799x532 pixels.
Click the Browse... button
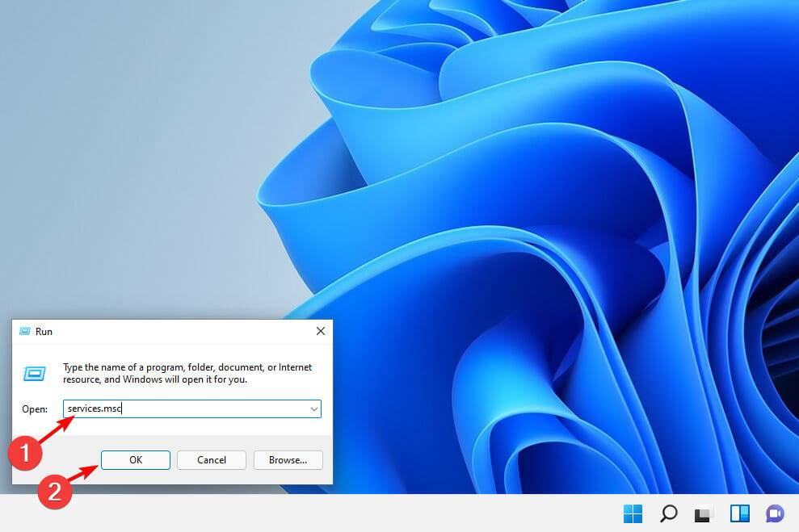[x=288, y=460]
